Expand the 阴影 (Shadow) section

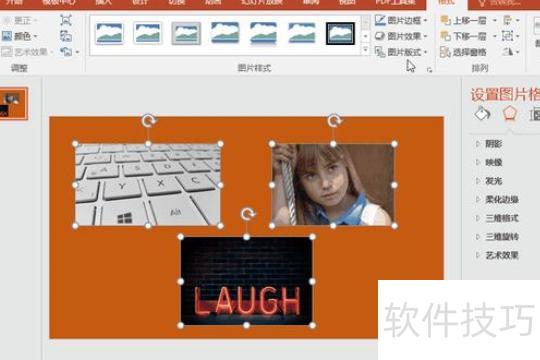click(x=489, y=144)
